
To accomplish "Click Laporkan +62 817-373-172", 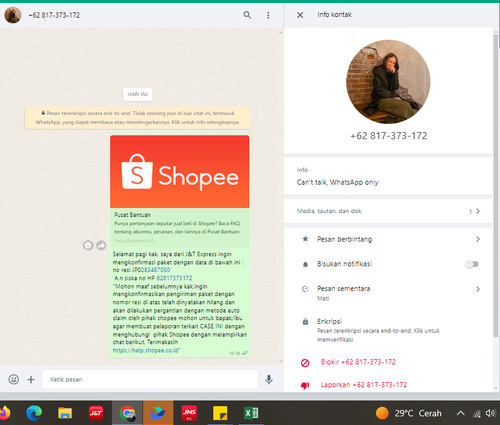I will 364,385.
